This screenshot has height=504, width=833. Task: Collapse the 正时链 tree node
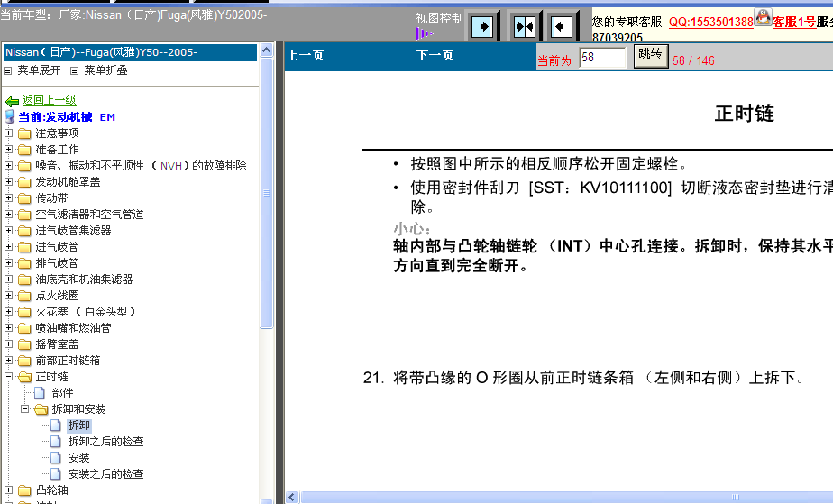[x=8, y=376]
